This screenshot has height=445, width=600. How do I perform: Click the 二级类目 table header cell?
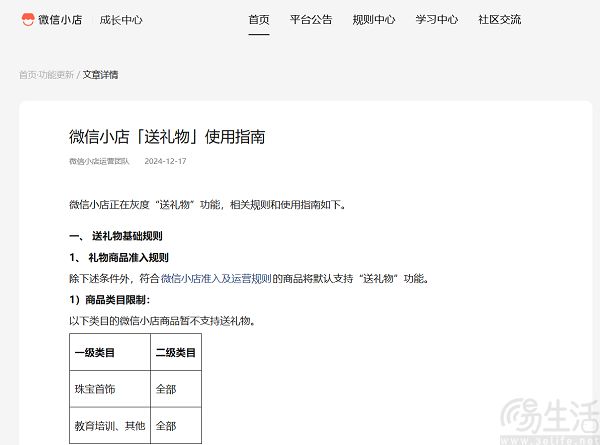point(176,352)
